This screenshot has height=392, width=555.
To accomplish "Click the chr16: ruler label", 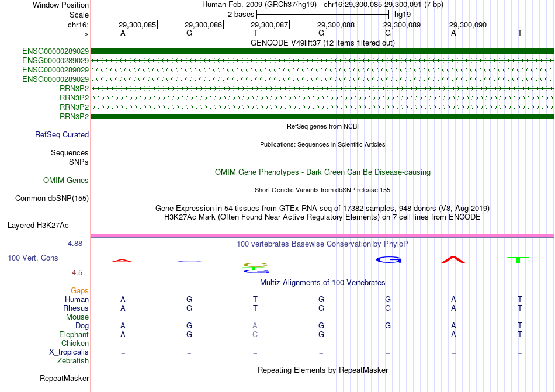I will coord(78,25).
